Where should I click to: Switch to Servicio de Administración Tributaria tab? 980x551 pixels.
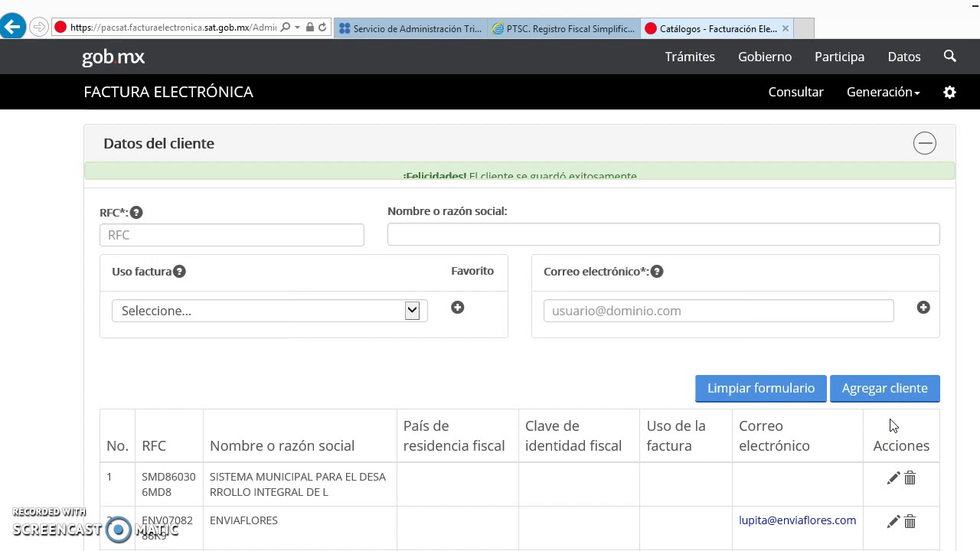(410, 28)
